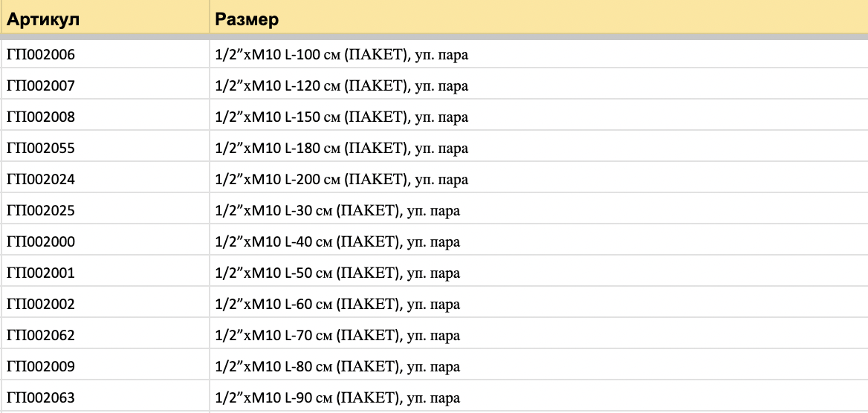Select the L-80 см size cell

click(x=337, y=366)
